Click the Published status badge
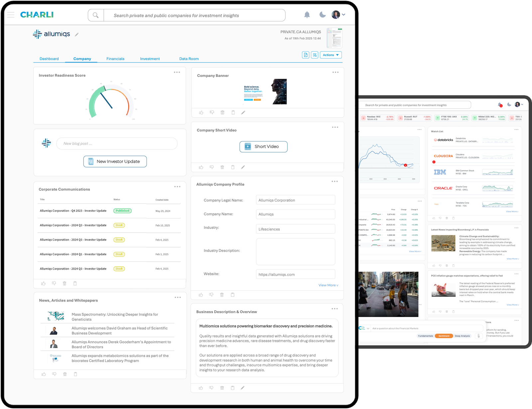 click(122, 211)
